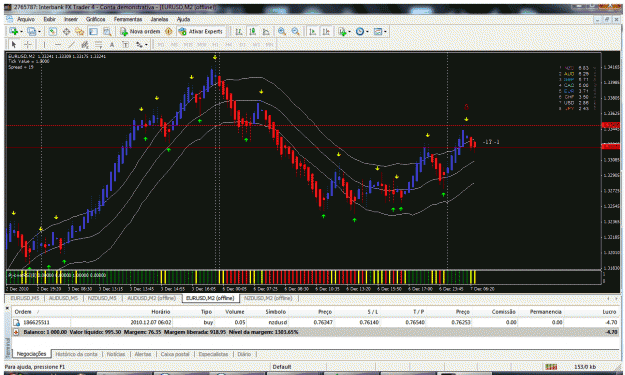Viewport: 625px width, 375px height.
Task: Open the Arquivo menu
Action: tap(26, 19)
